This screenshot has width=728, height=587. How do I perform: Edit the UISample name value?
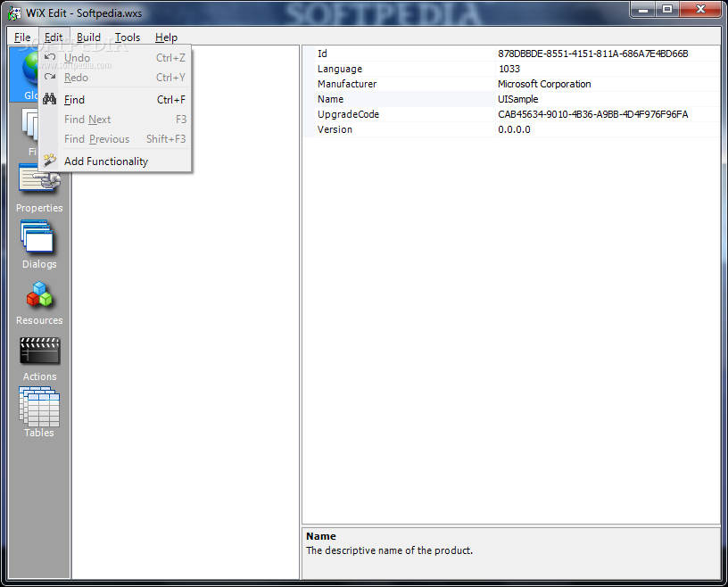coord(517,99)
